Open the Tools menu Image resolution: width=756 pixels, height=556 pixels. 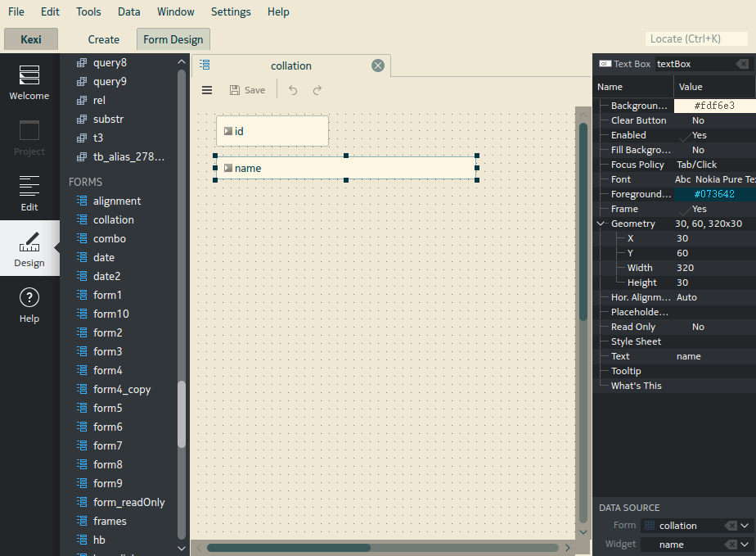88,11
